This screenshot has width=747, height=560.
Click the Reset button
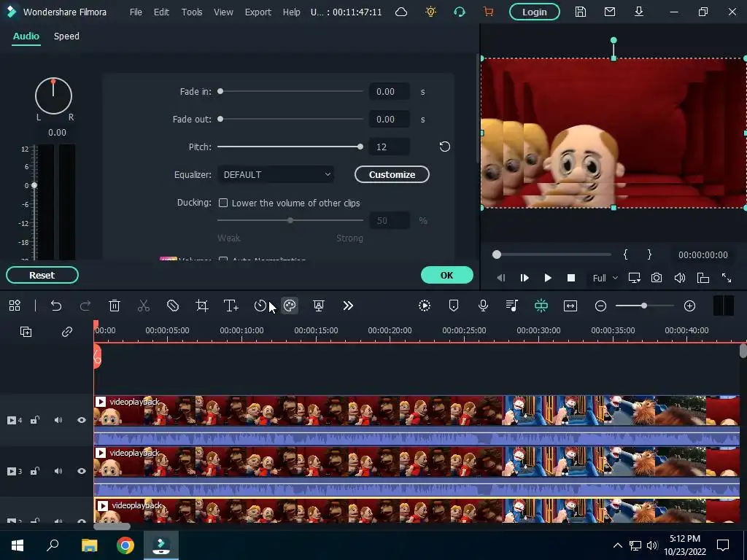[x=42, y=275]
